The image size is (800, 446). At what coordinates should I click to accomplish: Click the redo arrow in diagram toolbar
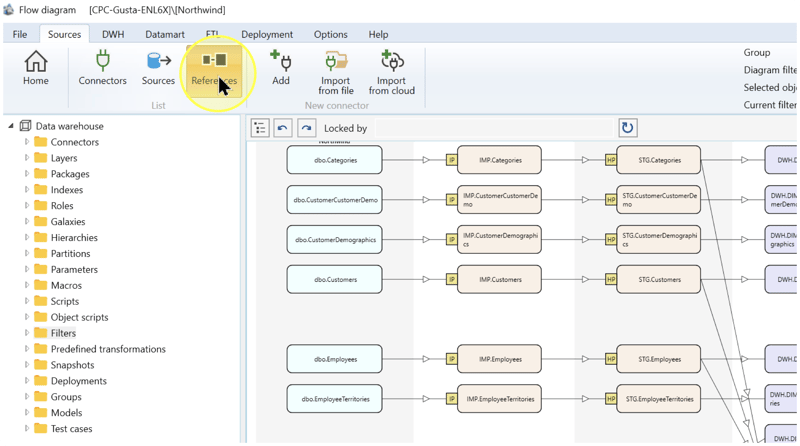click(x=306, y=128)
